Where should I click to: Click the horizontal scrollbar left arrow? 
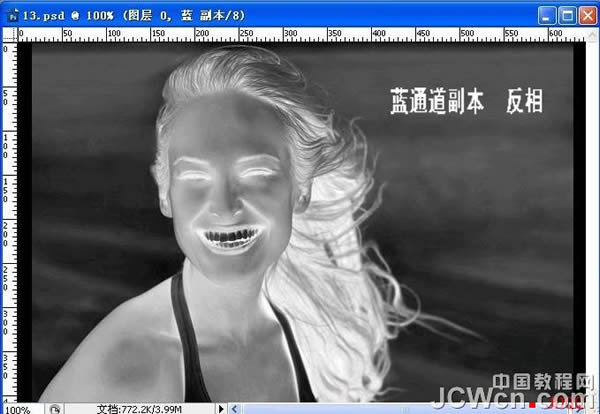[x=235, y=409]
